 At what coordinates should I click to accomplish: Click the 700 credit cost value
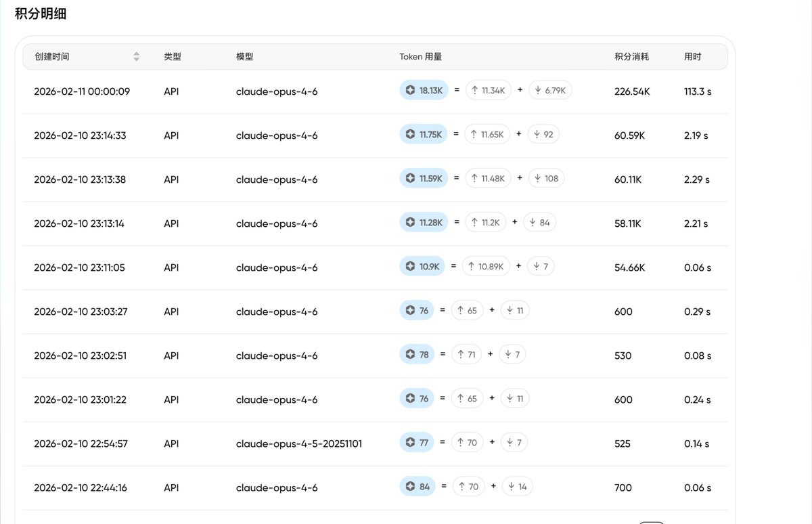coord(623,487)
